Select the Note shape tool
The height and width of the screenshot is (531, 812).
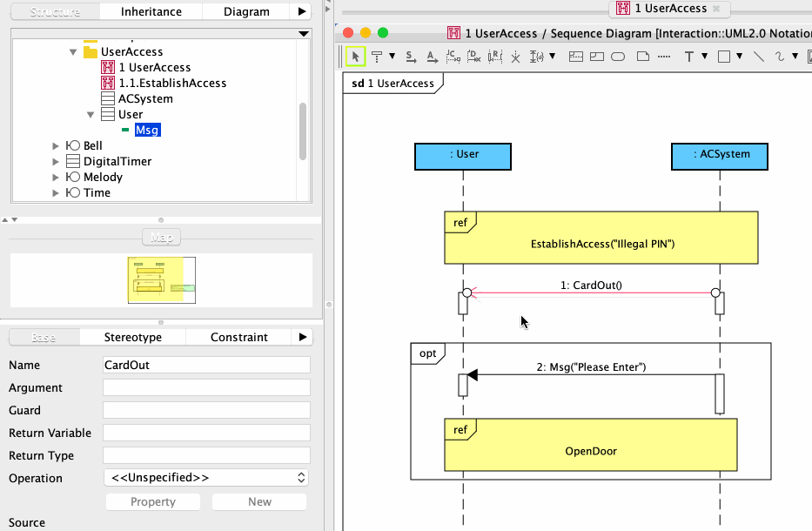pyautogui.click(x=642, y=57)
